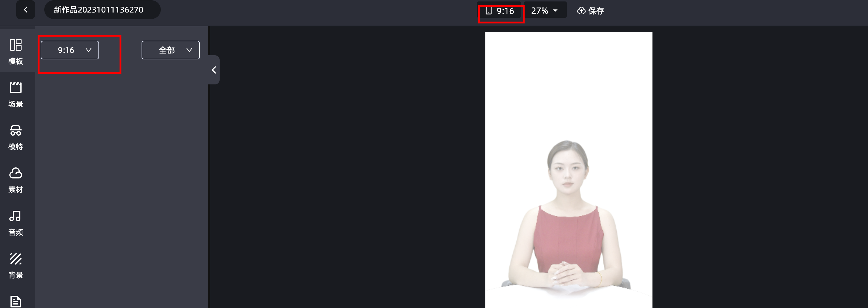Screen dimensions: 868x308
Task: Edit the project name 新作品20231011136270
Action: point(102,10)
